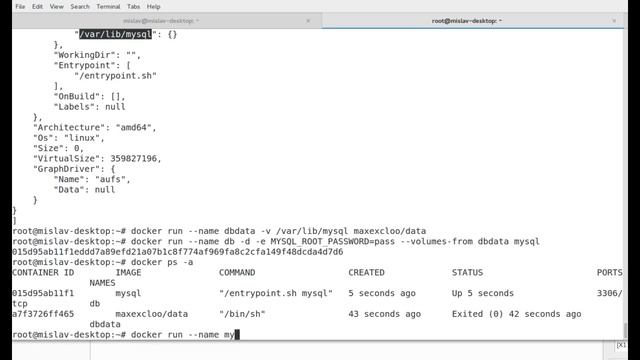Click the "43 seconds ago" created cell
640x360 pixels.
coord(384,314)
